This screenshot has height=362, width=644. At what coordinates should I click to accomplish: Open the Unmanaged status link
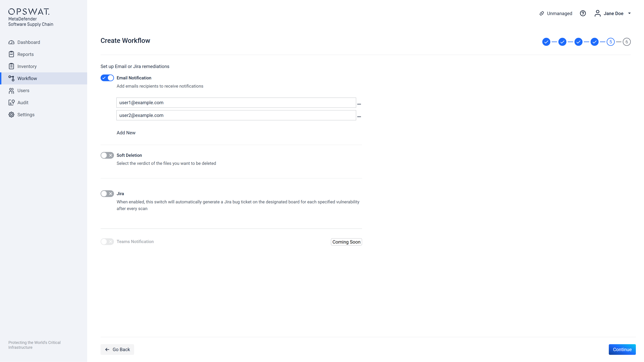(x=556, y=14)
